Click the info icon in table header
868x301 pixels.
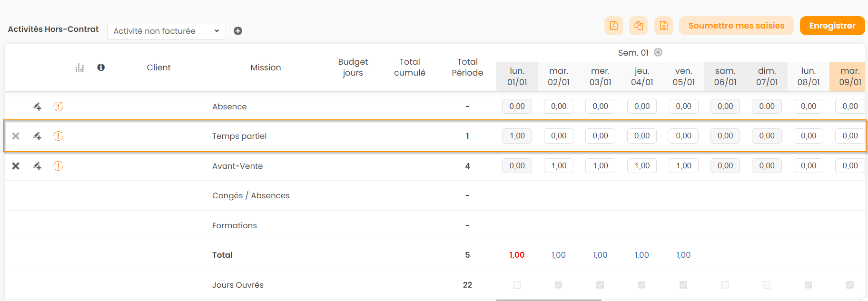point(101,68)
